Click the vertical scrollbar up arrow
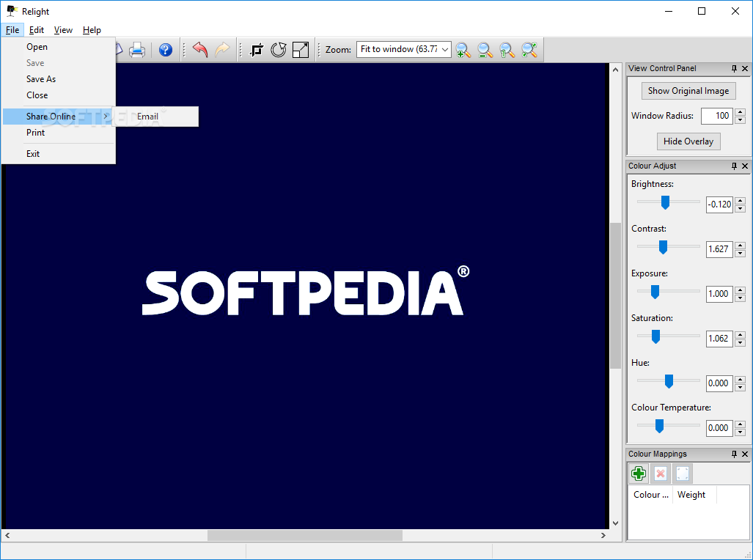753x560 pixels. (615, 69)
